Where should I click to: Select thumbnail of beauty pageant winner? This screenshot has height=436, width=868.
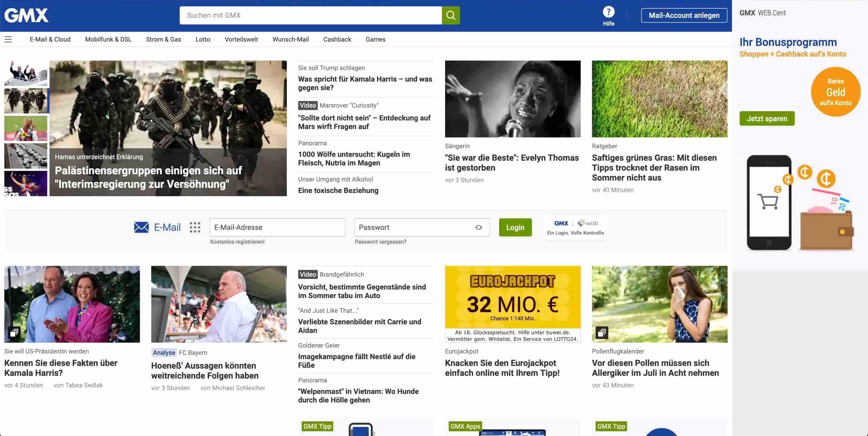[x=26, y=184]
